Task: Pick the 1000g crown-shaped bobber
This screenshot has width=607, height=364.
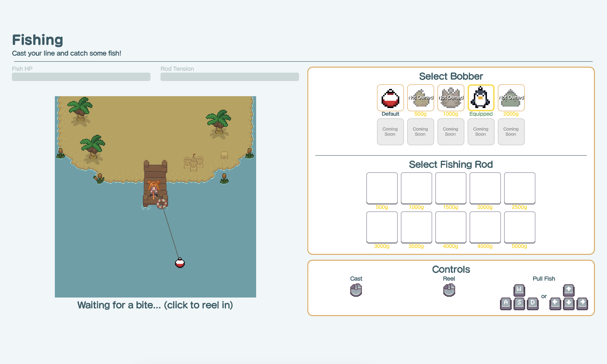Action: (451, 98)
